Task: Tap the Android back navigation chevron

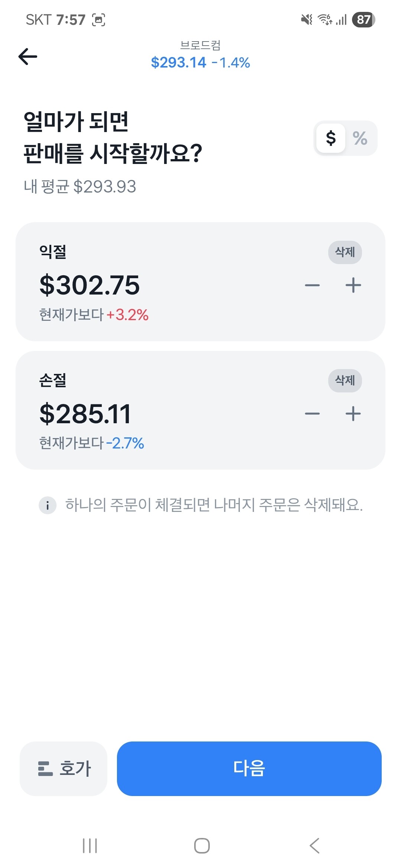Action: 314,846
